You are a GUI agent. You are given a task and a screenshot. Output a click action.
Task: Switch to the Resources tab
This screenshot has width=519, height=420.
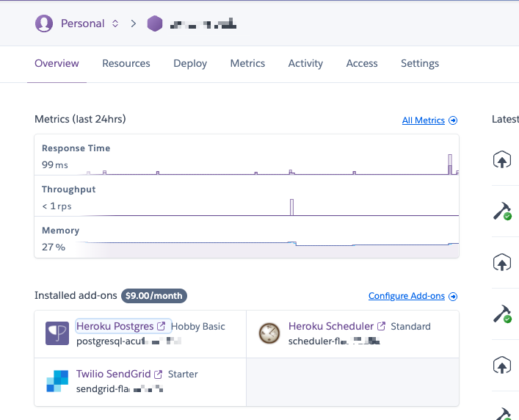(126, 63)
